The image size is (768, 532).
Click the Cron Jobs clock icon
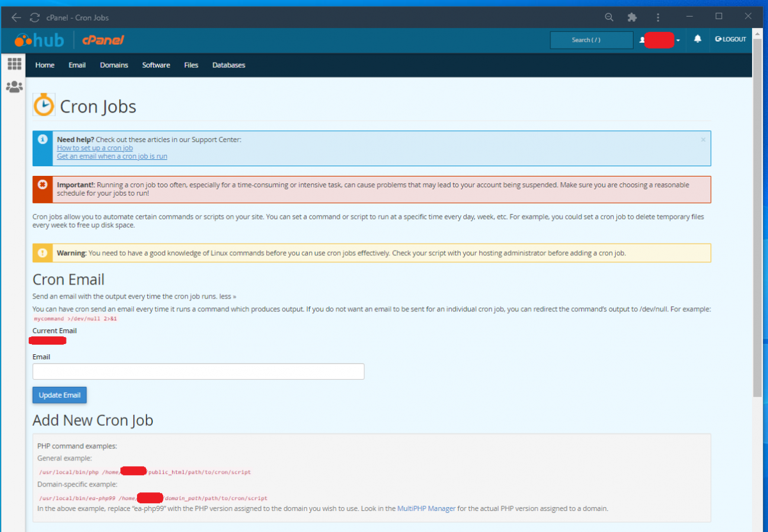(43, 104)
